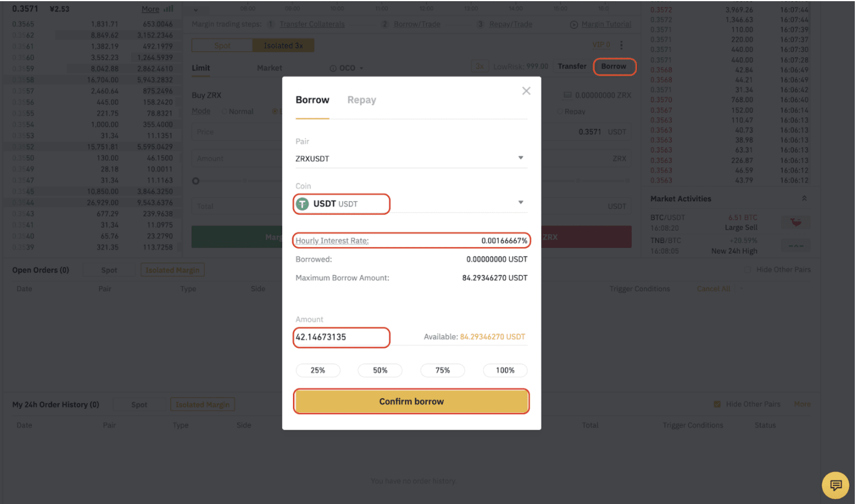Click the Margin Tutorial play icon
This screenshot has height=504, width=856.
pos(574,24)
